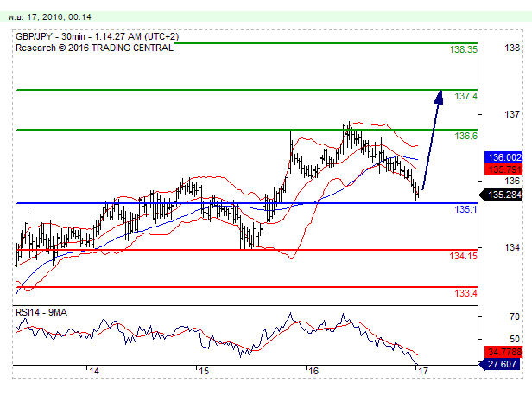Image resolution: width=532 pixels, height=402 pixels.
Task: Click the date axis label 14
Action: [x=94, y=371]
